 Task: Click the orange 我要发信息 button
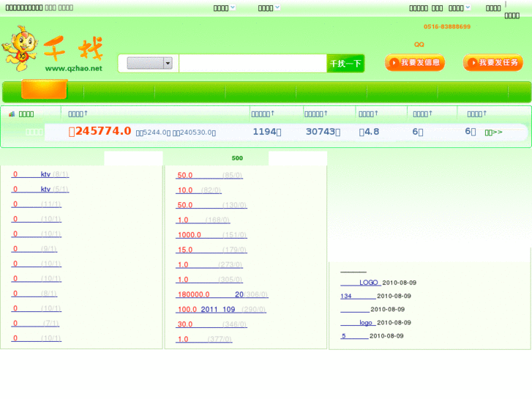click(415, 62)
